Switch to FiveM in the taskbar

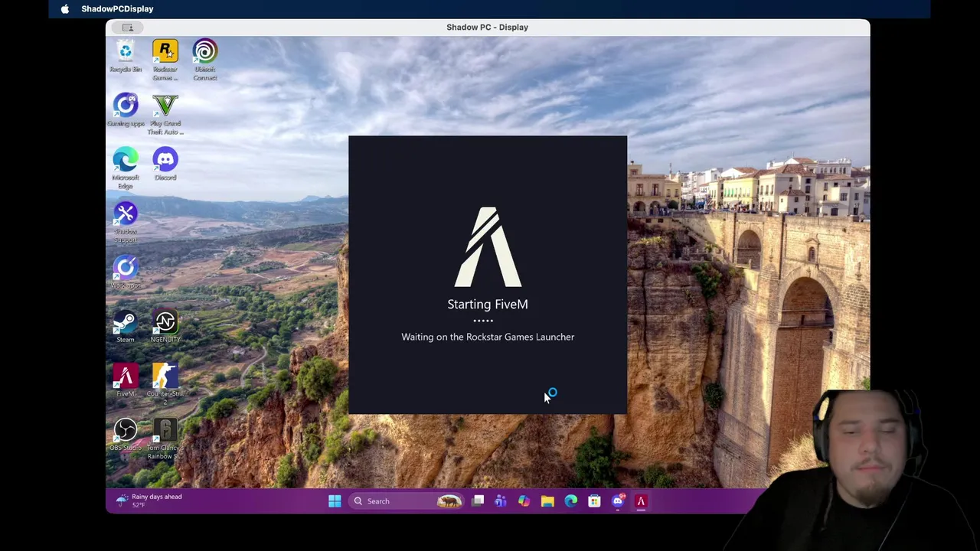[x=641, y=501]
